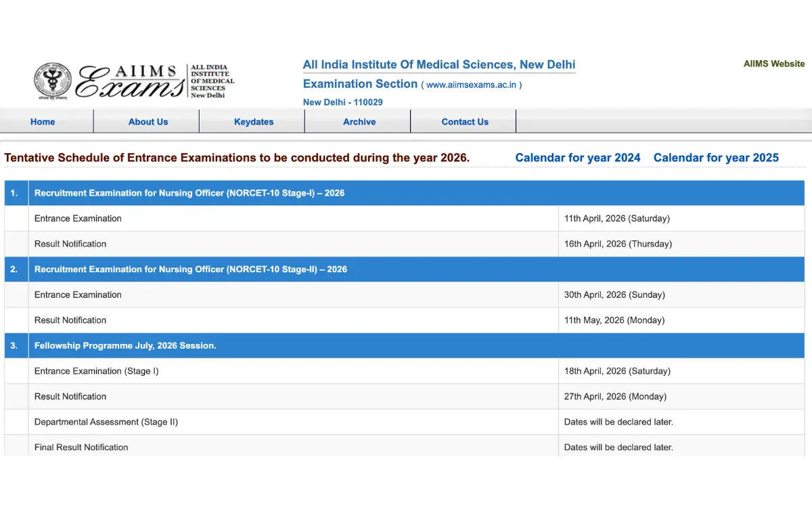Screen dimensions: 812x520
Task: Click the Tentative Schedule of Entrance Examinations heading
Action: click(x=237, y=158)
